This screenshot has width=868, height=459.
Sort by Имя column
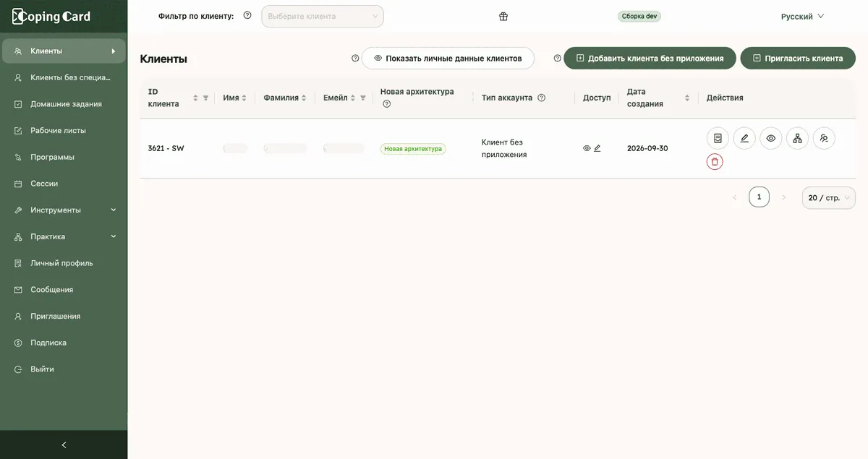tap(244, 98)
